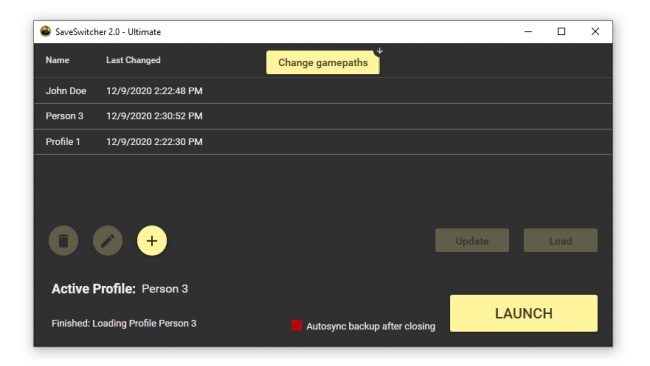Sort by the Name column header

point(57,60)
